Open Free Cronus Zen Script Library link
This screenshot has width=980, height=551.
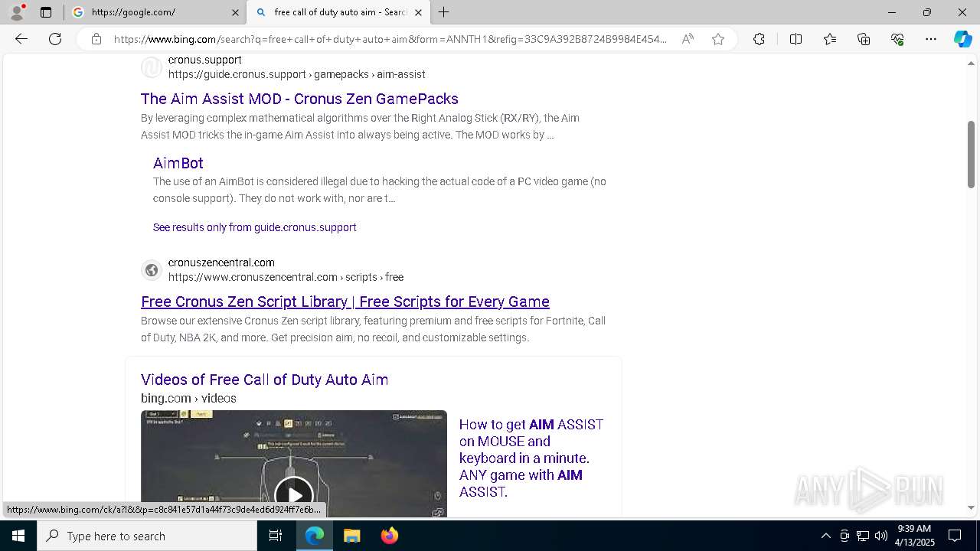click(x=345, y=302)
